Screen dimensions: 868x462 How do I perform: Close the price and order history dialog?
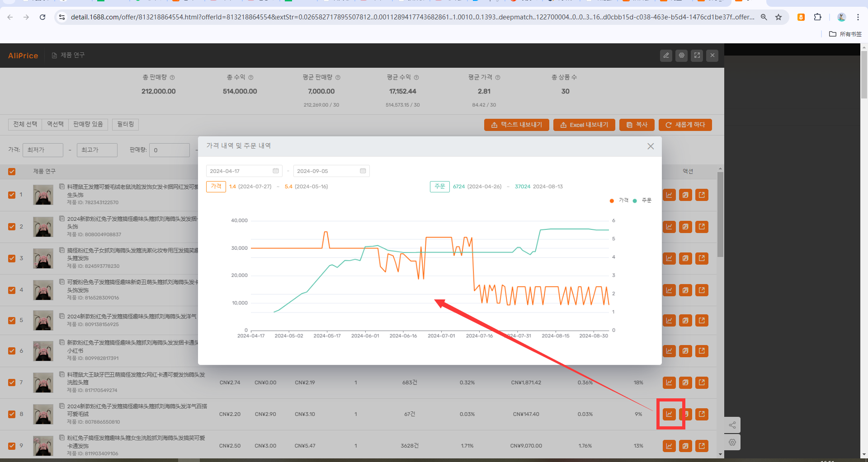[651, 146]
